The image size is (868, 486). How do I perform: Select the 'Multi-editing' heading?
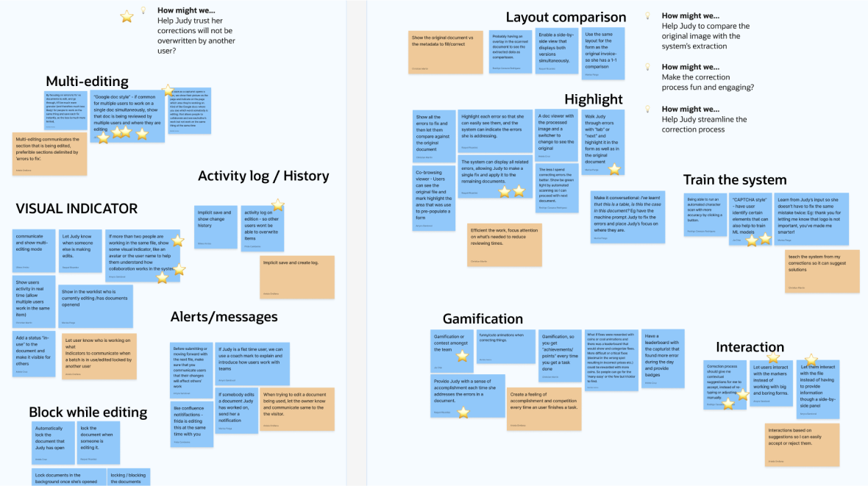(87, 82)
